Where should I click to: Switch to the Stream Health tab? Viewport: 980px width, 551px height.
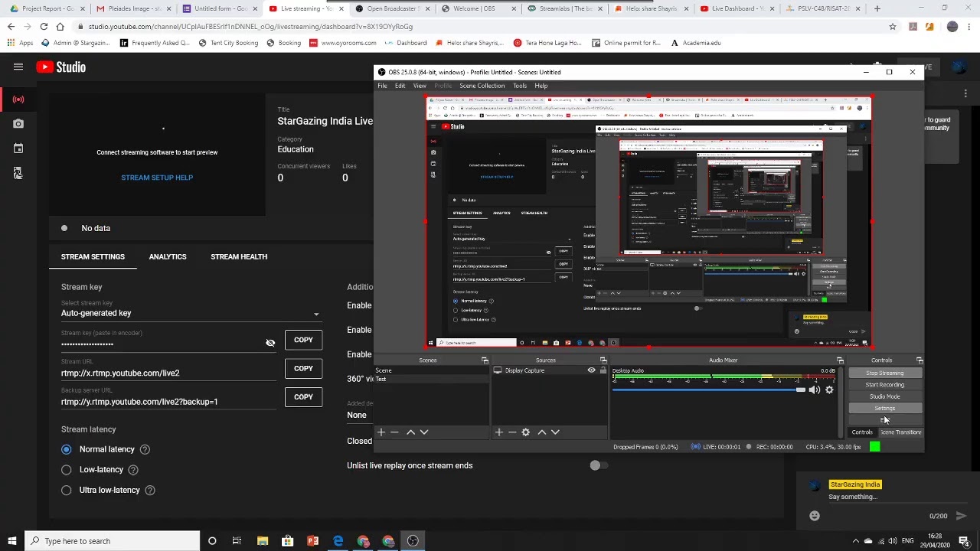239,256
